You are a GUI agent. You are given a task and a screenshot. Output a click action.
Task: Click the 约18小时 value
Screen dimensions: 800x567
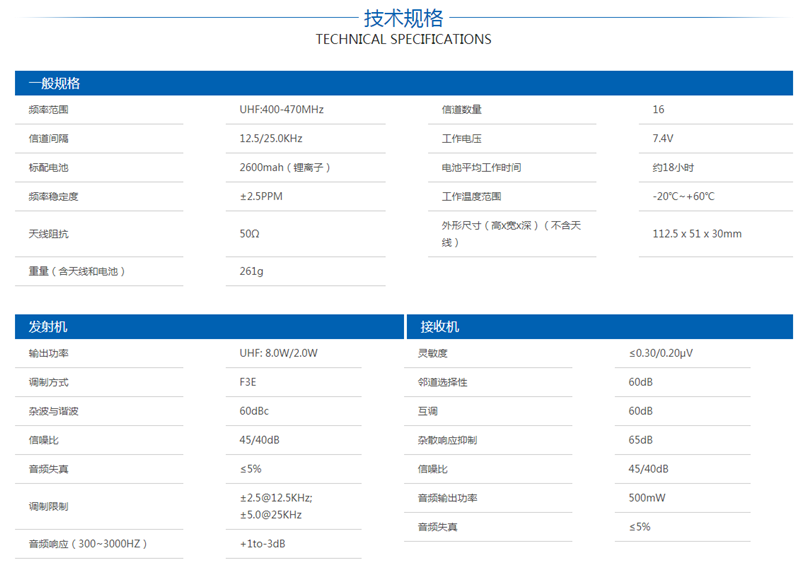click(x=673, y=168)
